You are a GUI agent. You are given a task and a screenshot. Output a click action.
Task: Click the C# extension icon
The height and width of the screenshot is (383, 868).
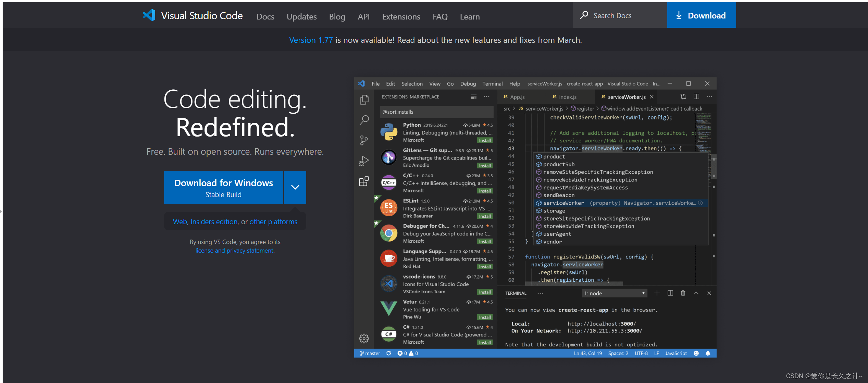tap(389, 334)
